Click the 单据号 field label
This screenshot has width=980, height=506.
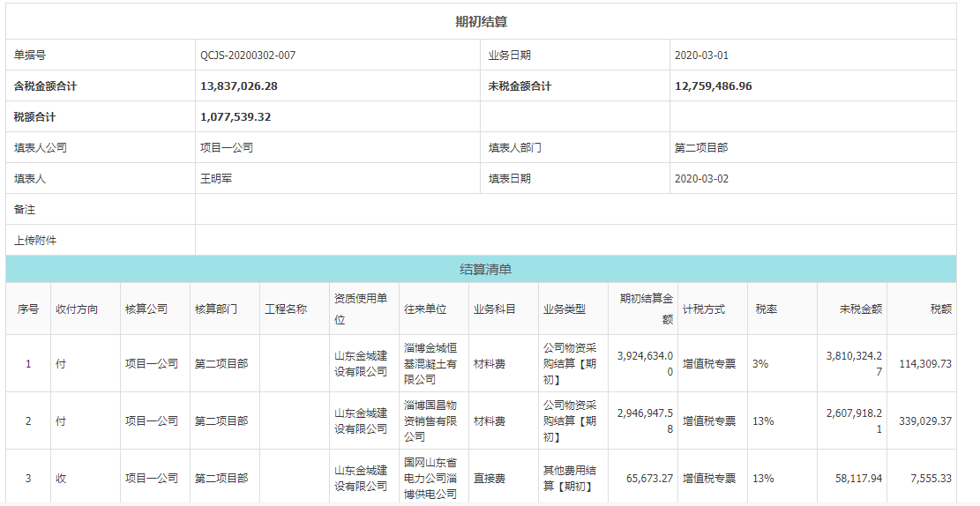point(30,55)
